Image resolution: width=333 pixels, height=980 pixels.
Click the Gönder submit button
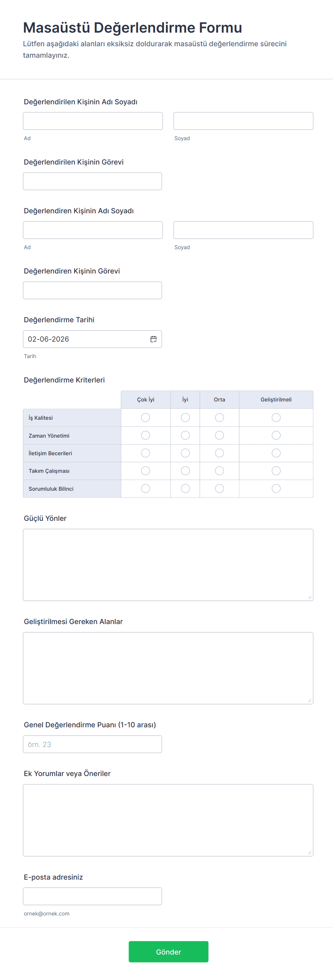coord(168,951)
